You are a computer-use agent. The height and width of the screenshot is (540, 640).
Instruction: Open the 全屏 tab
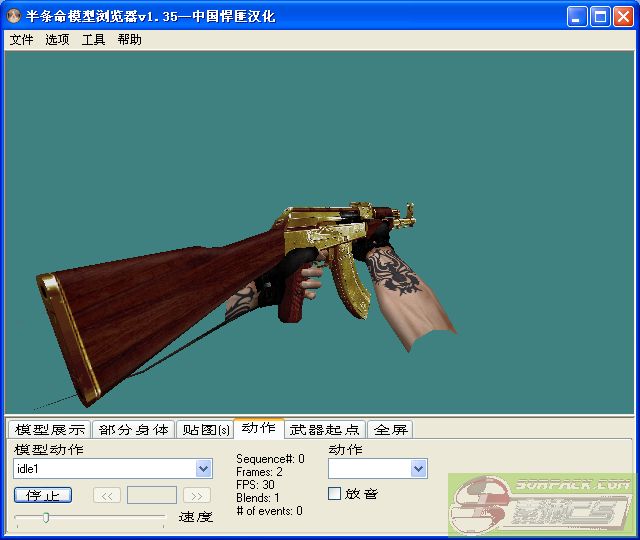(x=390, y=429)
